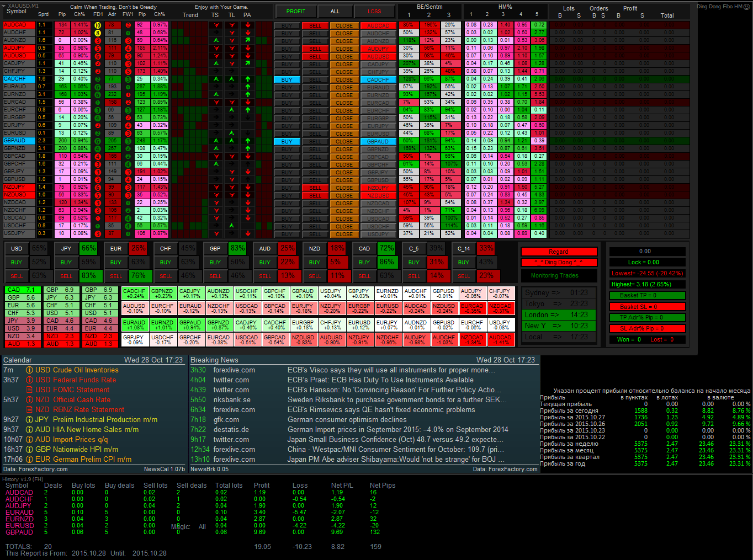Click info icon beside JPY Prelim Industrial Production
This screenshot has width=753, height=560.
(29, 420)
